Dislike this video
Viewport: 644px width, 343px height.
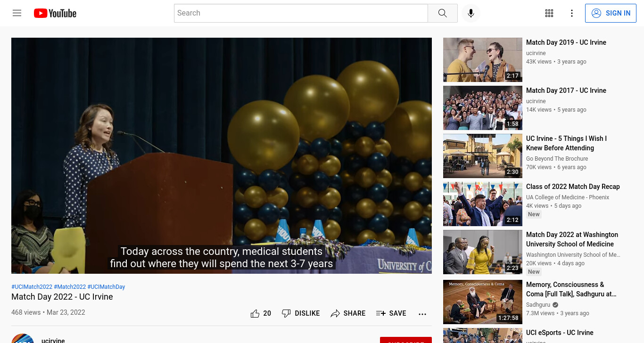301,313
